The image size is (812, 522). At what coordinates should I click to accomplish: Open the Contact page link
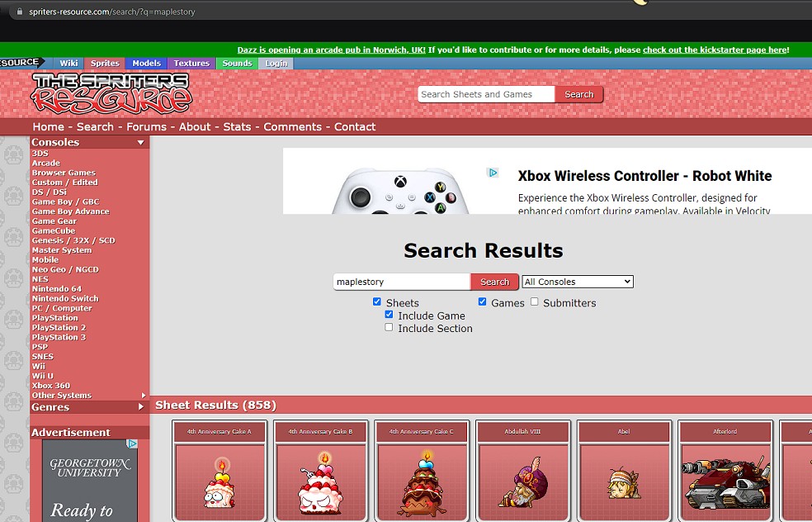(355, 127)
